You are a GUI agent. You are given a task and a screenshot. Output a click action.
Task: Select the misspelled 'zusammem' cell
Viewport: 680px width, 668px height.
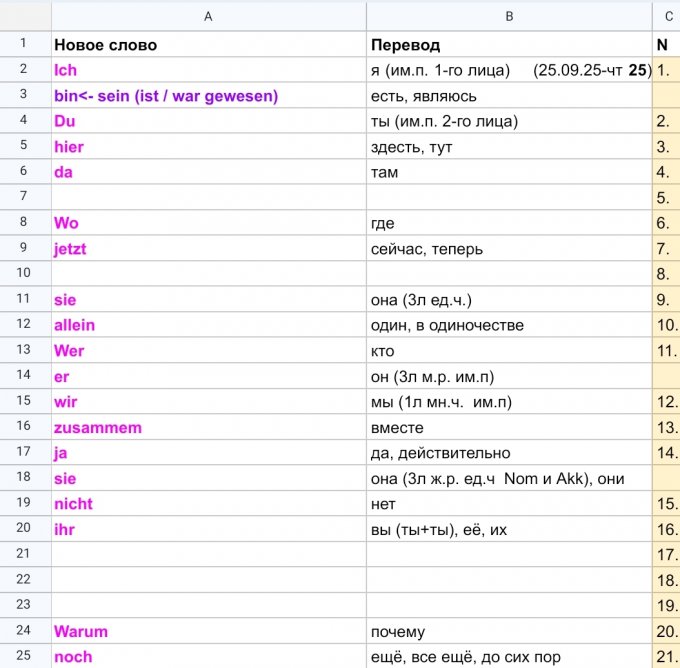[208, 427]
